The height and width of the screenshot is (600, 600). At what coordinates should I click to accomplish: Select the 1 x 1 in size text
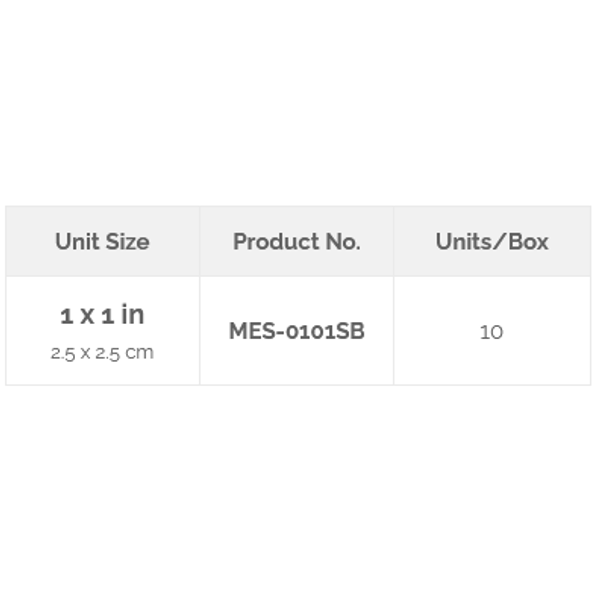click(102, 315)
